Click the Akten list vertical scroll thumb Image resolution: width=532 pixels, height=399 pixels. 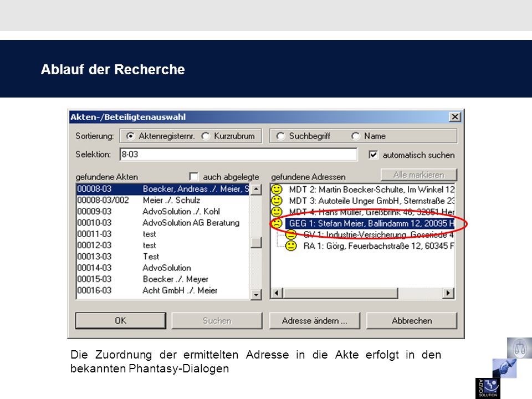click(256, 242)
